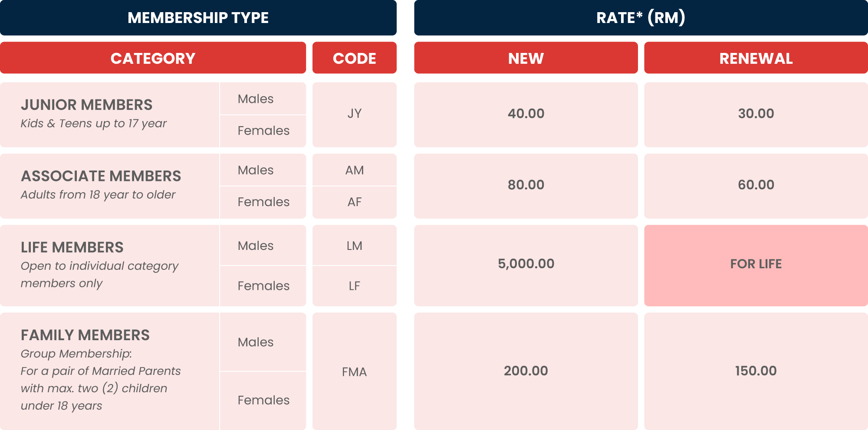Select the FAMILY MEMBERS category cell

[110, 371]
